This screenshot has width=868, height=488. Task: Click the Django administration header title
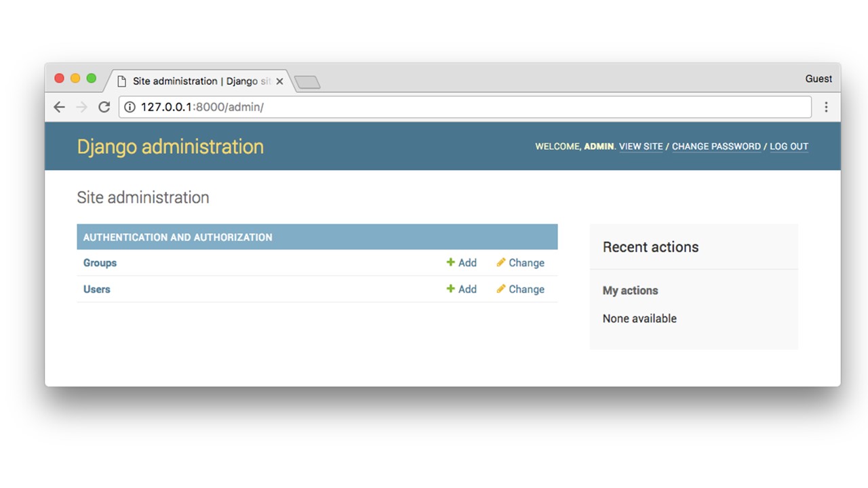tap(170, 147)
